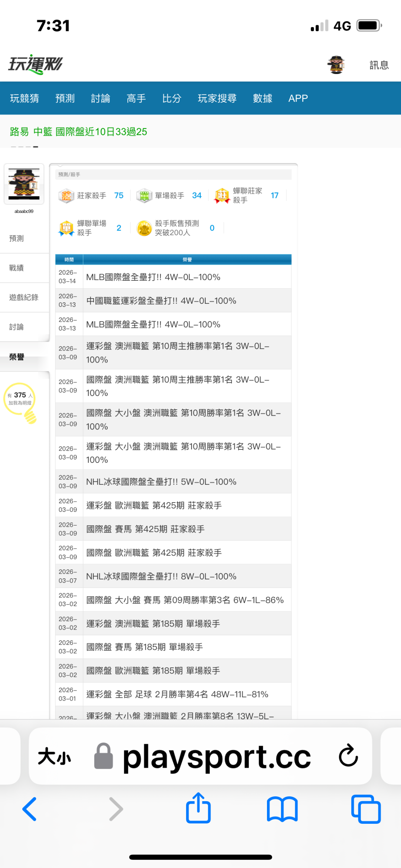Select the NHL冰球國際盤全壘打 5W-0L row

[x=173, y=482]
